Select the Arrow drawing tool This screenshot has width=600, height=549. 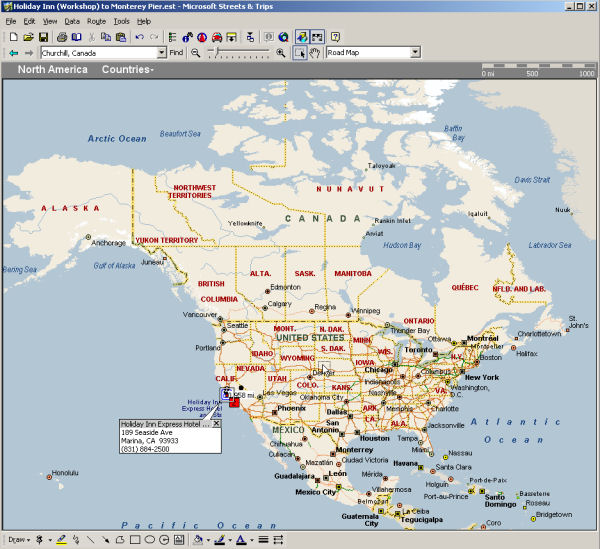pyautogui.click(x=105, y=540)
